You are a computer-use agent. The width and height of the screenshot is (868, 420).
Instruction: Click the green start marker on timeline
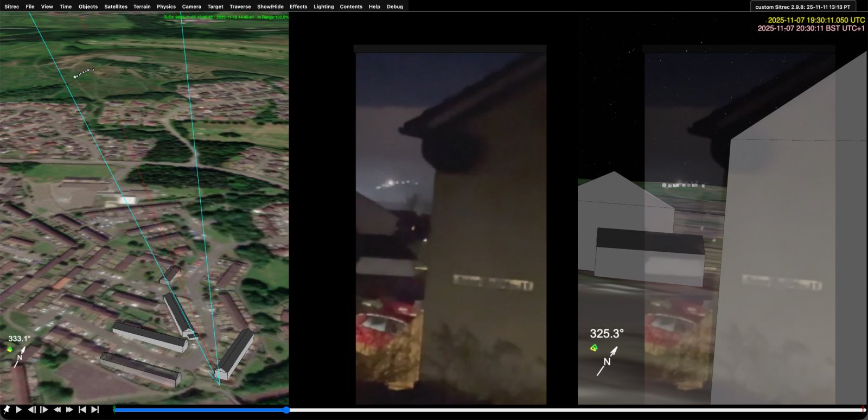114,409
